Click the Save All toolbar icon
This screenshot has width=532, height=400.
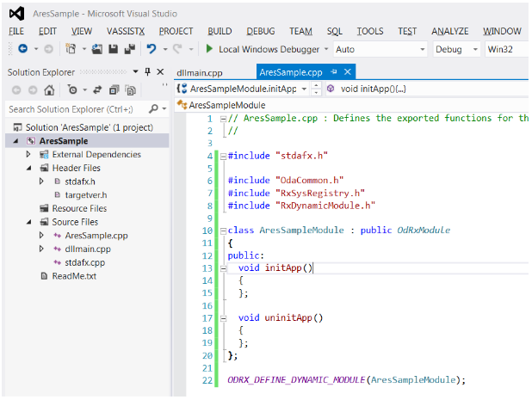130,49
